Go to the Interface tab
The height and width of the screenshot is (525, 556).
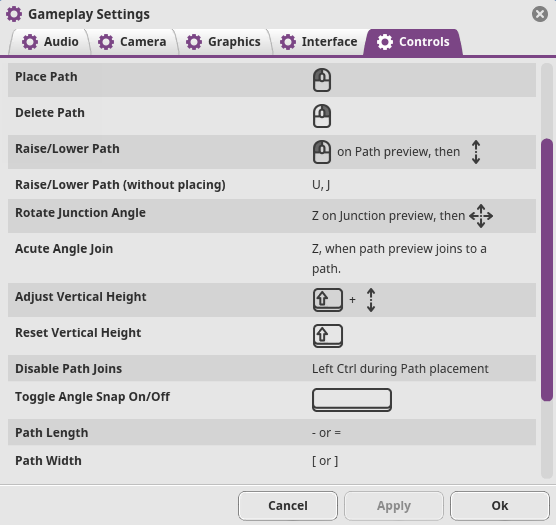318,42
